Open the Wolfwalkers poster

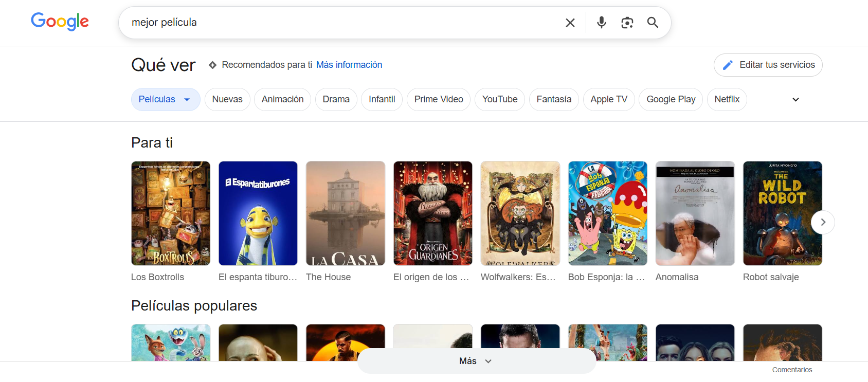520,213
